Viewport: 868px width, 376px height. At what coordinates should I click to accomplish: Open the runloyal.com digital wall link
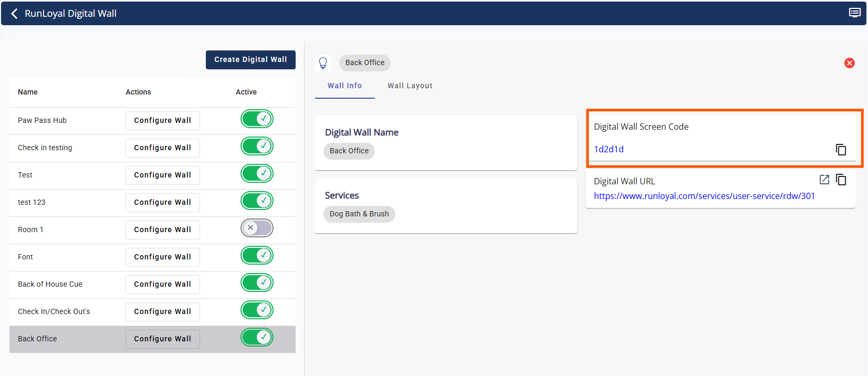[x=704, y=196]
